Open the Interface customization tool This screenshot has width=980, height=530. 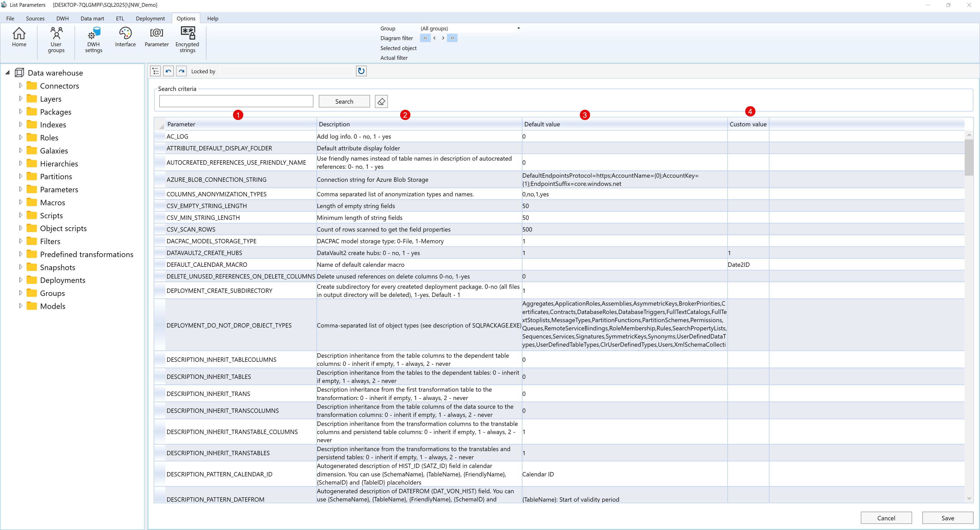point(125,38)
